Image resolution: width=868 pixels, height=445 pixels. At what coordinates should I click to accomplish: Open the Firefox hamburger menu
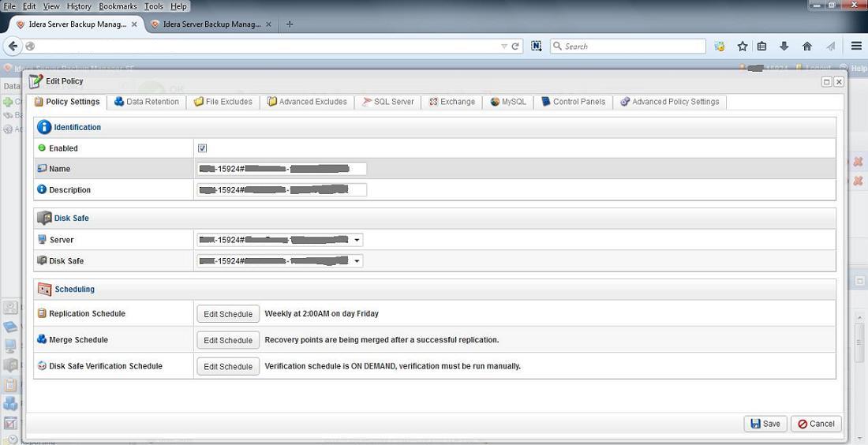pyautogui.click(x=856, y=47)
